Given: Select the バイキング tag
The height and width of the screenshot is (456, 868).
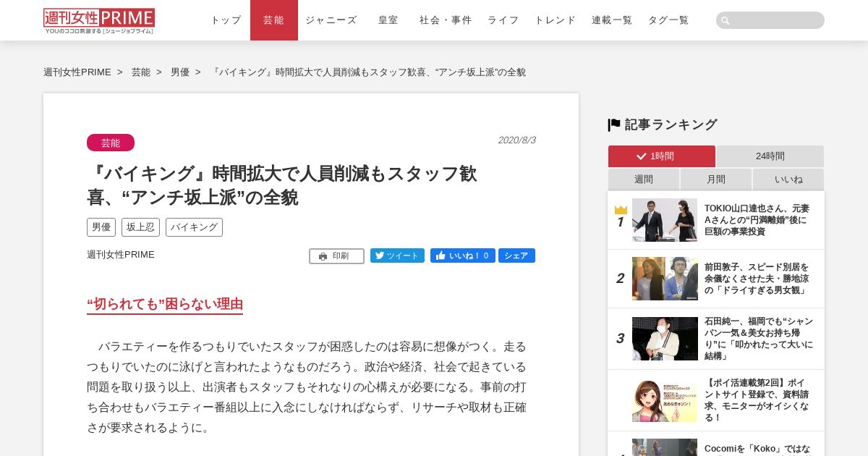Looking at the screenshot, I should coord(194,227).
